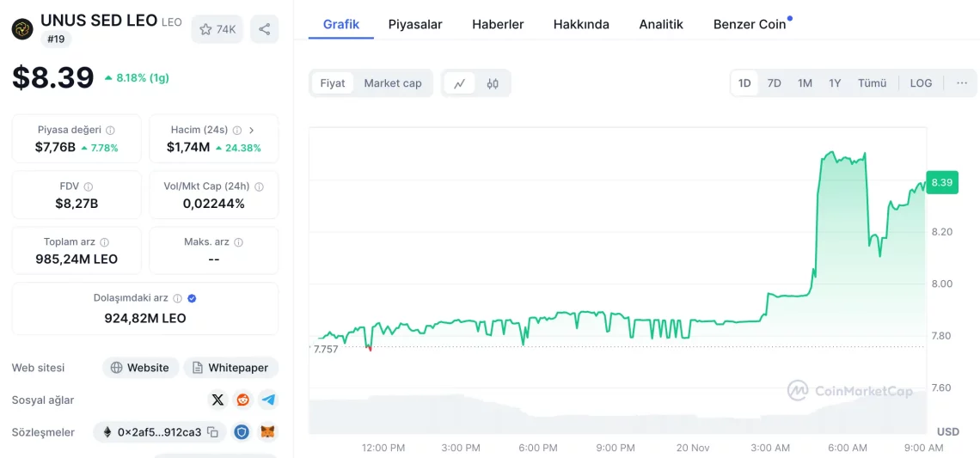Click the MetaMask fox icon

coord(269,432)
